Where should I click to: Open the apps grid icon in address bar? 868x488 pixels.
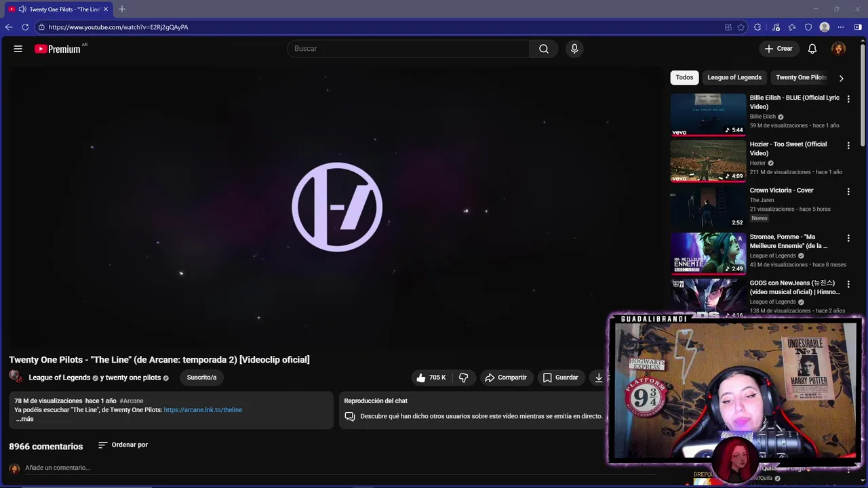click(x=728, y=27)
